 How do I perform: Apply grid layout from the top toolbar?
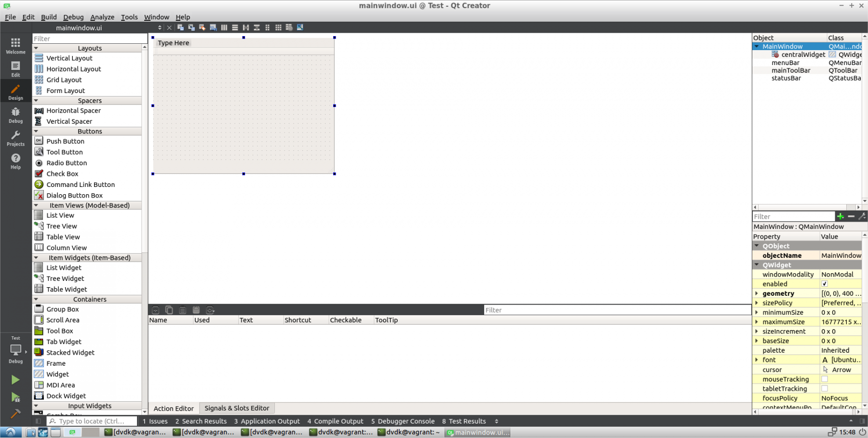[278, 27]
